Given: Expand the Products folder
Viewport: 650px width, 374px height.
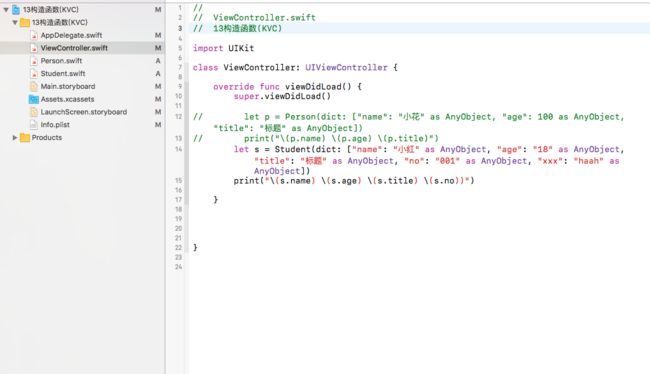Looking at the screenshot, I should (x=15, y=138).
